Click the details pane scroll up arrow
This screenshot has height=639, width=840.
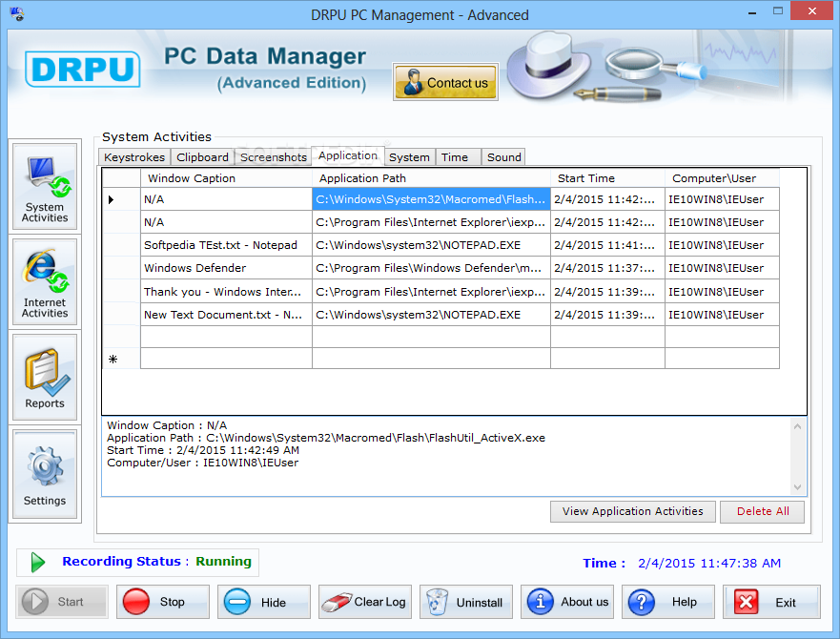click(797, 426)
